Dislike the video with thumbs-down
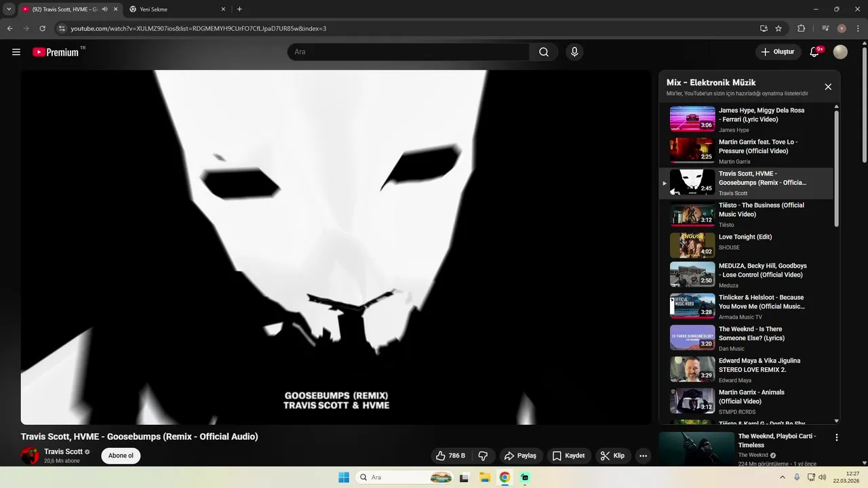The width and height of the screenshot is (868, 488). [x=484, y=455]
